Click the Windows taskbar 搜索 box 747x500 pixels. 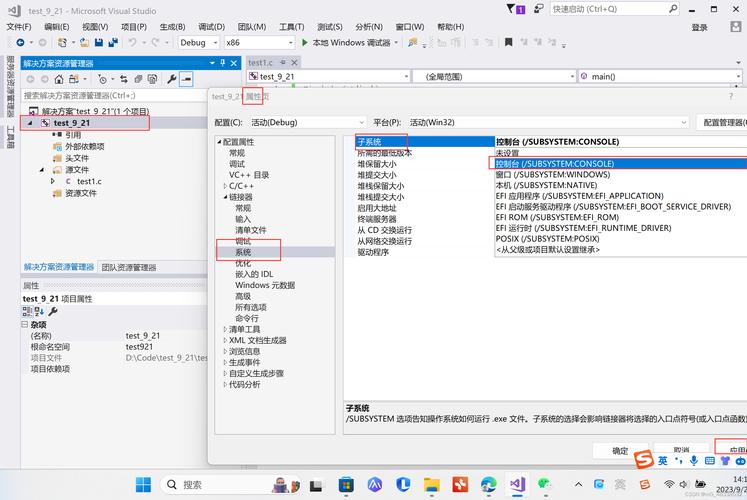point(231,485)
